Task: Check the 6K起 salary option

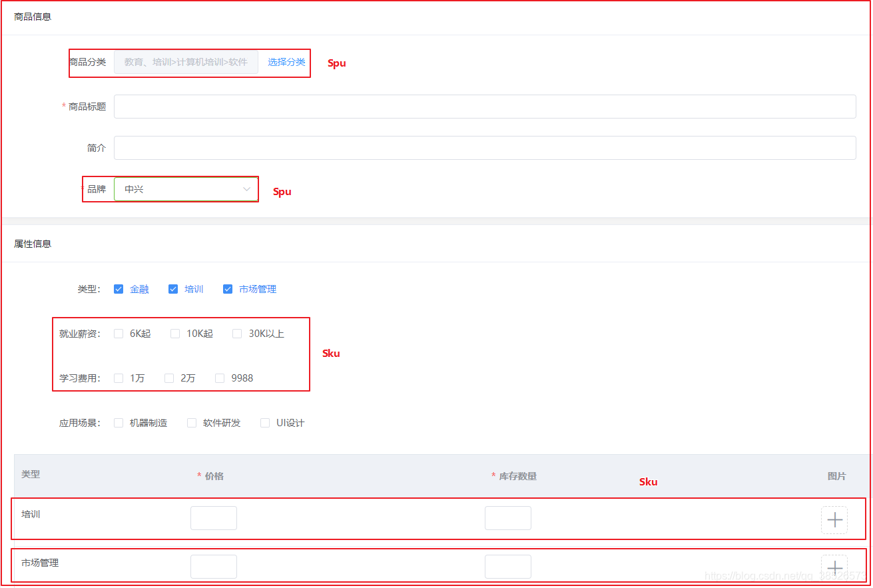Action: click(119, 334)
